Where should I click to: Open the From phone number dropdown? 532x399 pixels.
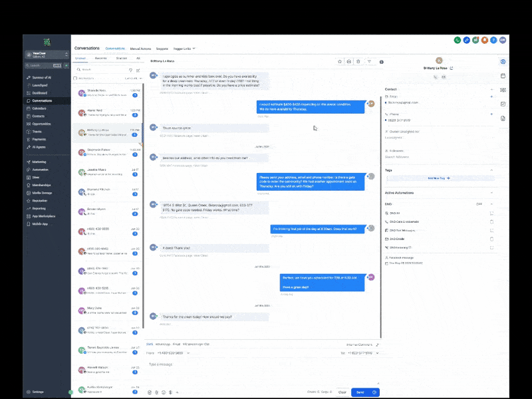[173, 353]
